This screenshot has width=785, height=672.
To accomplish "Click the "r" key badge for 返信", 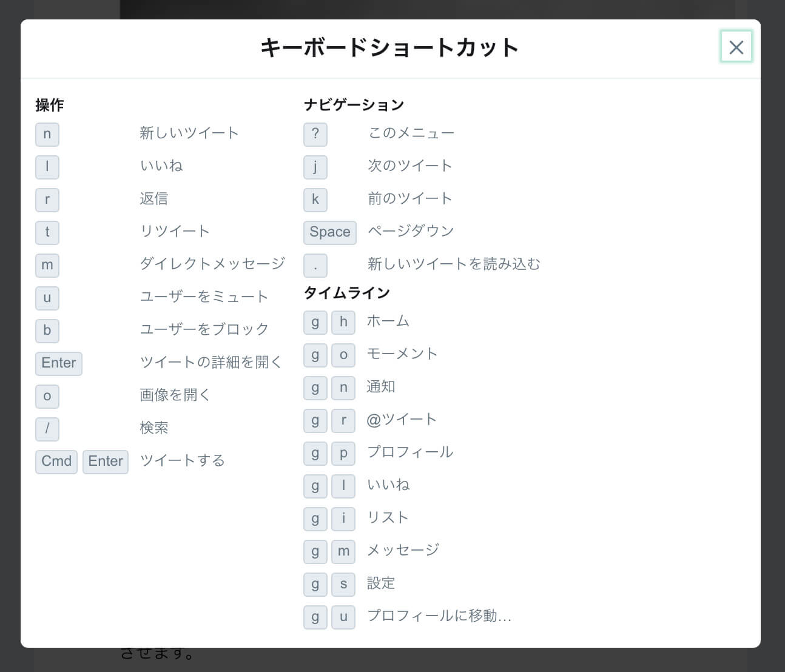I will click(47, 200).
